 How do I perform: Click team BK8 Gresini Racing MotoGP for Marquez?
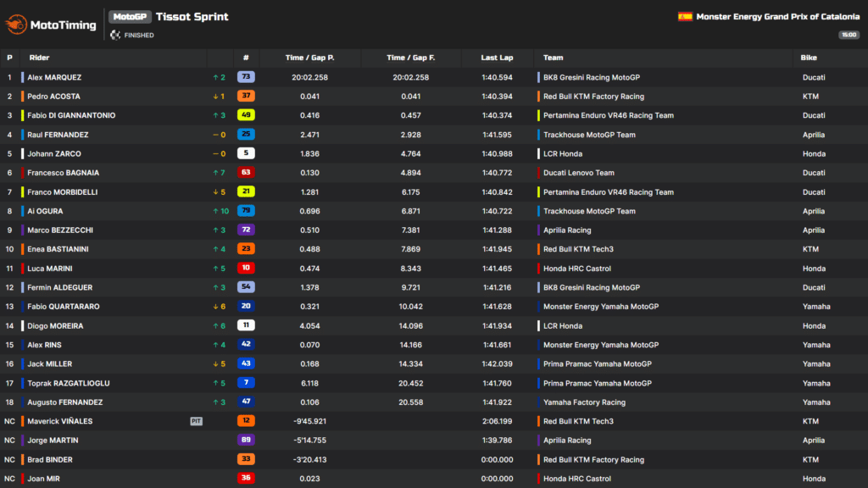tap(591, 77)
